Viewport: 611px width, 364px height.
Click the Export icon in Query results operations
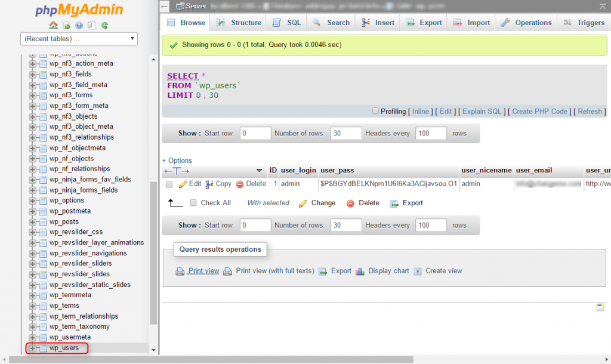click(x=323, y=272)
